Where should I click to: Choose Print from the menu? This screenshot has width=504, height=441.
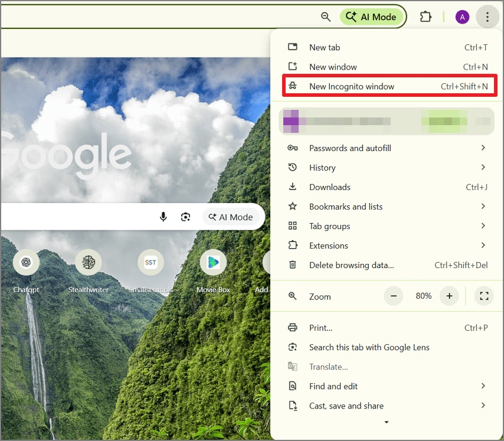click(x=387, y=328)
